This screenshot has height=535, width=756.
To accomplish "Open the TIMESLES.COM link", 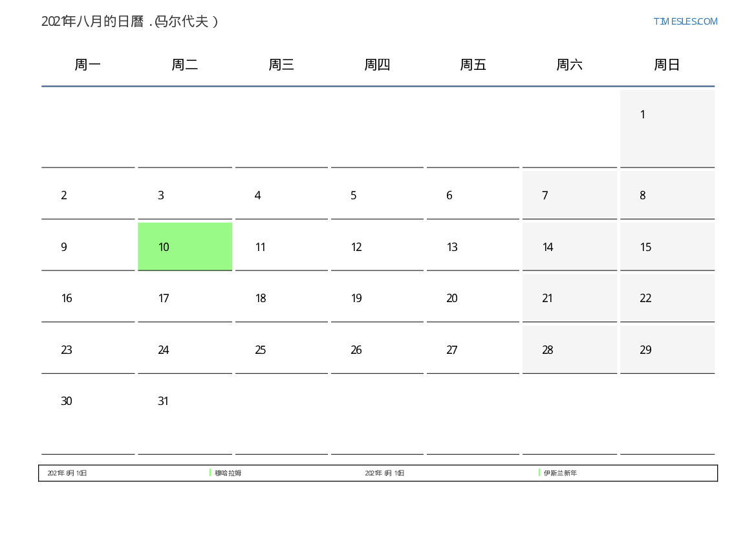I will [x=685, y=21].
